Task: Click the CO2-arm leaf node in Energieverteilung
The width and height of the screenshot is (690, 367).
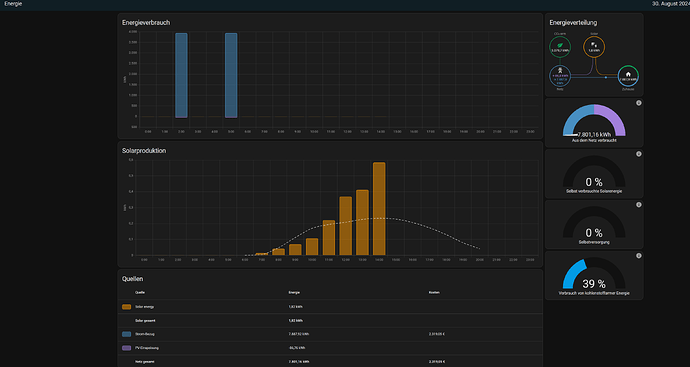Action: tap(560, 47)
